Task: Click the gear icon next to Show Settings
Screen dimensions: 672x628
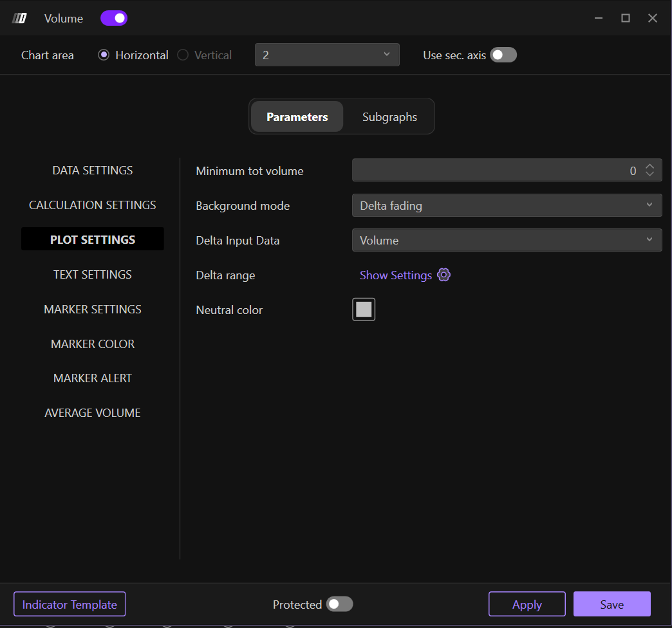Action: click(443, 275)
